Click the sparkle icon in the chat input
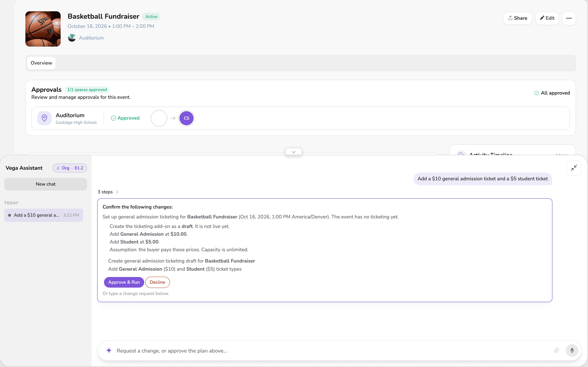Viewport: 588px width, 367px height. (109, 350)
